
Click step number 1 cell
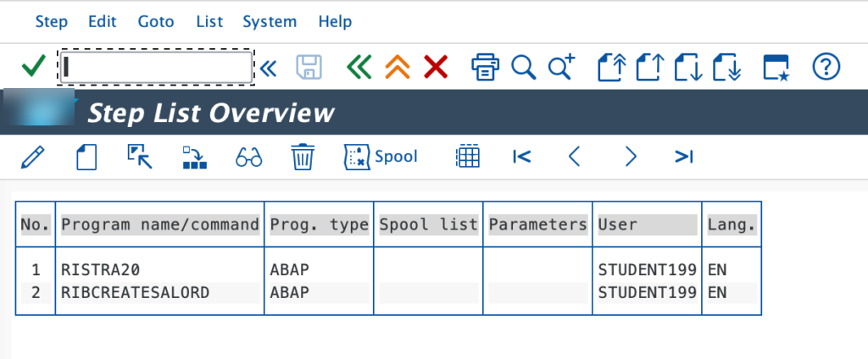(36, 270)
